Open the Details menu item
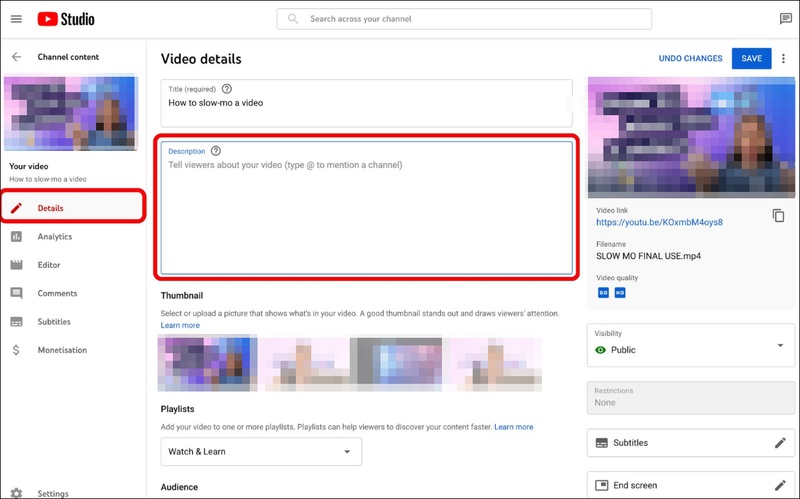Screen dimensions: 800x499 tap(73, 208)
